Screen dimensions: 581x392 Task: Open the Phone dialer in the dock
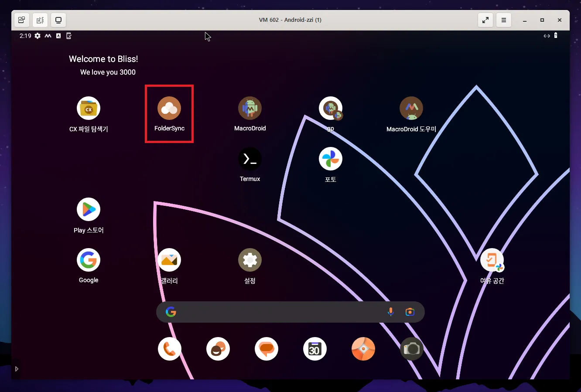[x=169, y=349]
